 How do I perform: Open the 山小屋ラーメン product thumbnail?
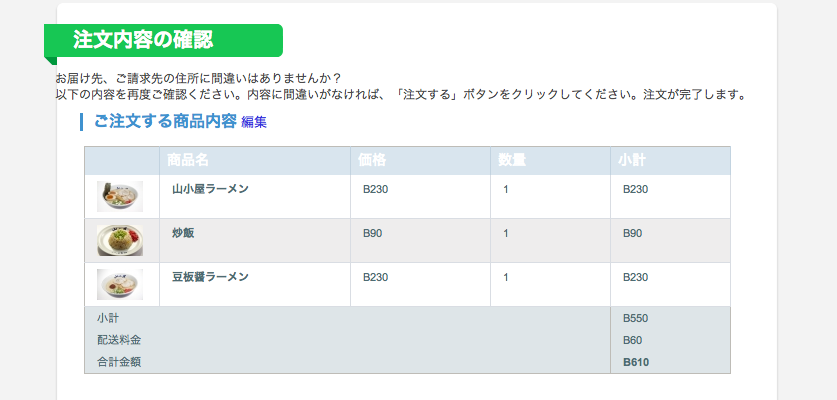[120, 197]
